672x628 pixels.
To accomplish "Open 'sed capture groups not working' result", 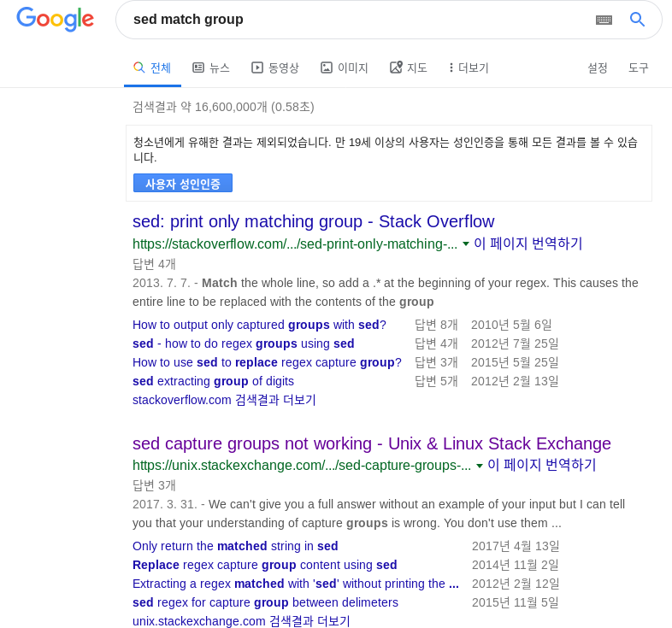I will tap(372, 443).
